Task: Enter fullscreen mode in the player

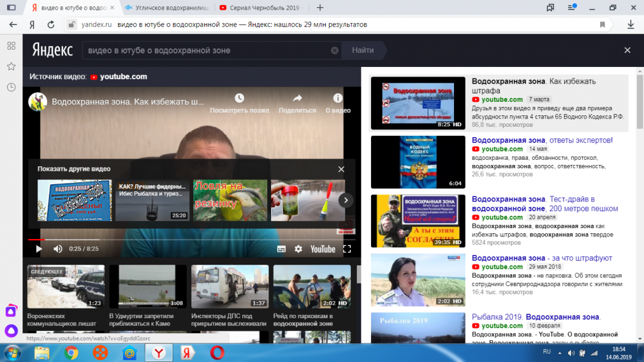Action: point(347,249)
